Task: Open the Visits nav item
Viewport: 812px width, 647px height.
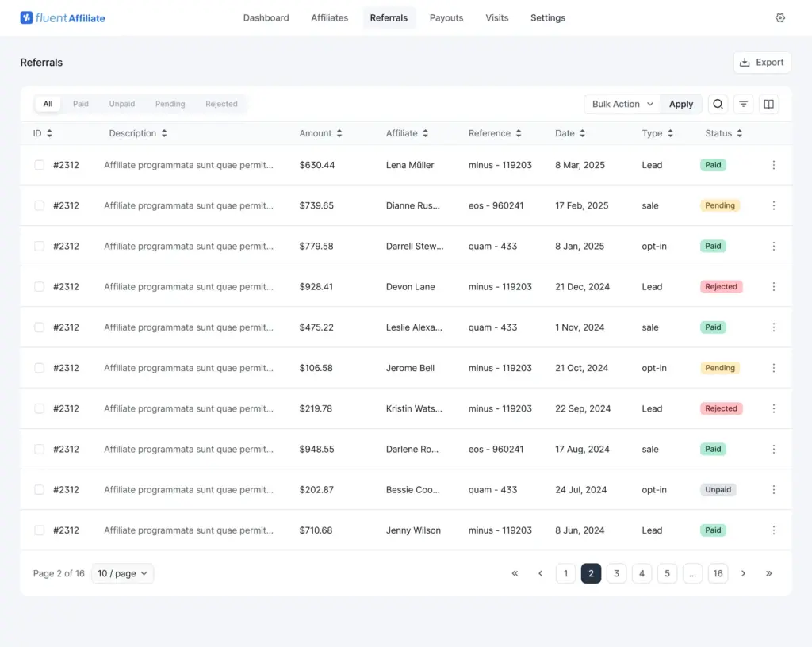Action: pyautogui.click(x=496, y=18)
